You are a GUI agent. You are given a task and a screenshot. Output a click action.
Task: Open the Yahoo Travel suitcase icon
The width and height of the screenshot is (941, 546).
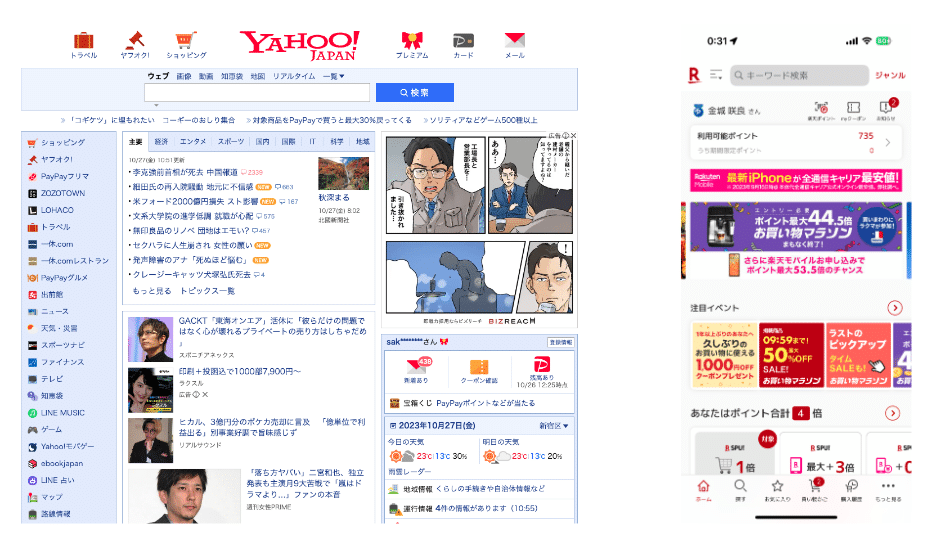[x=83, y=41]
